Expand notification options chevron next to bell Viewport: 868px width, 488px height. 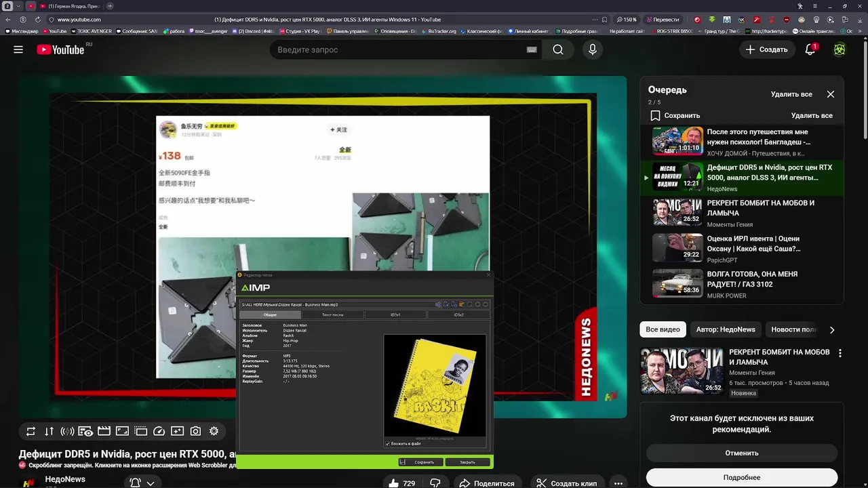point(151,483)
